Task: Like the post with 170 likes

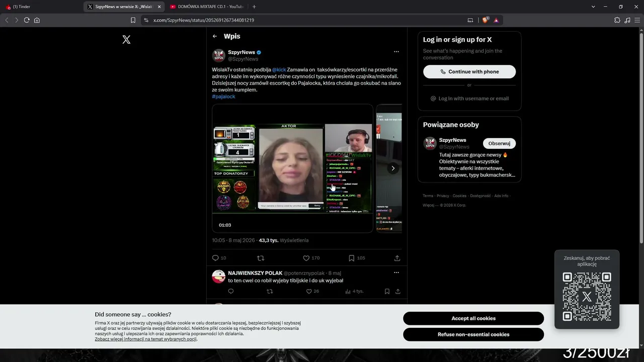Action: [x=306, y=258]
